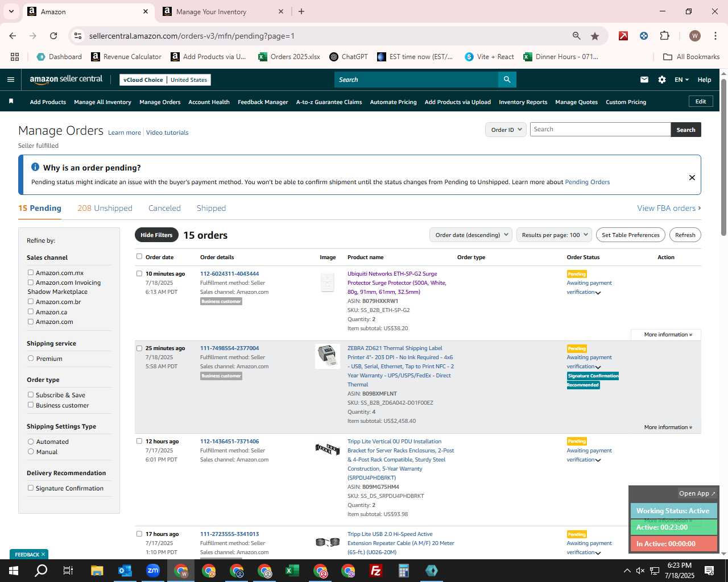Open the browser extensions puzzle icon
The image size is (728, 582).
pos(664,36)
